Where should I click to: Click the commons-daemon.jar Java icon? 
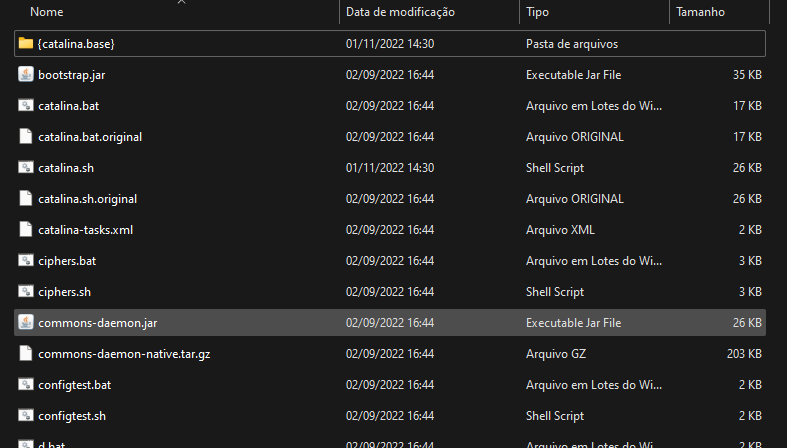tap(26, 323)
